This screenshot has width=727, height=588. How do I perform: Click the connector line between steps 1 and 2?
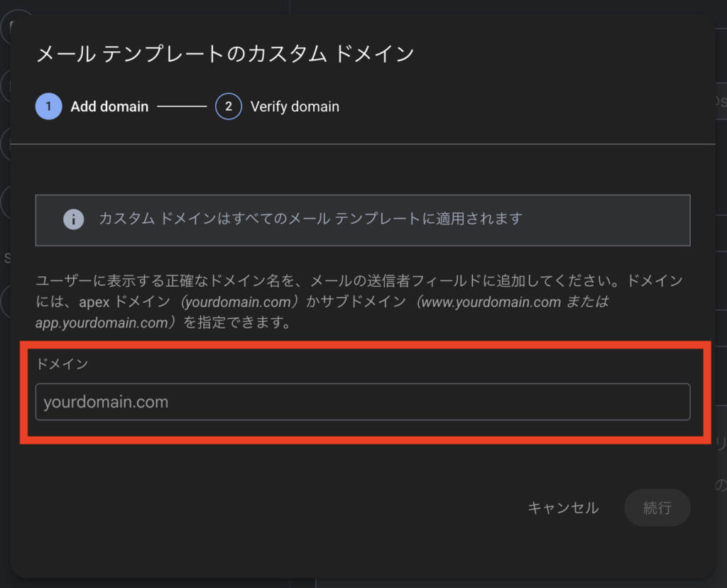[x=182, y=107]
